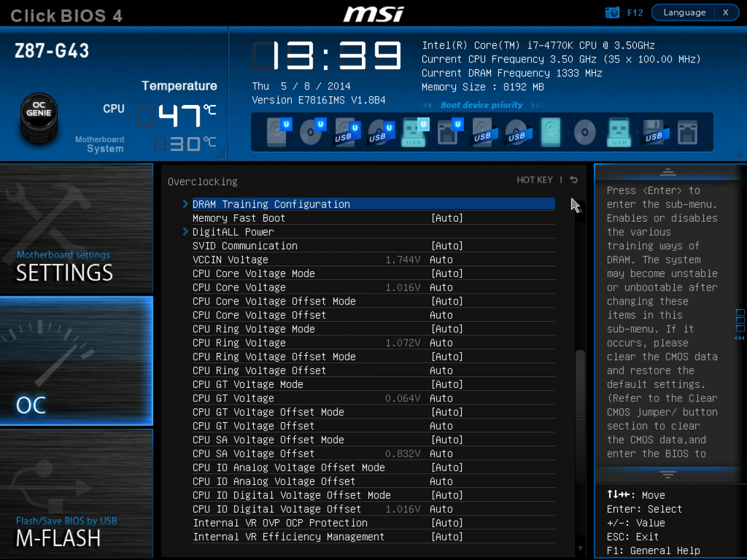Open the Language selection button
747x560 pixels.
[684, 12]
